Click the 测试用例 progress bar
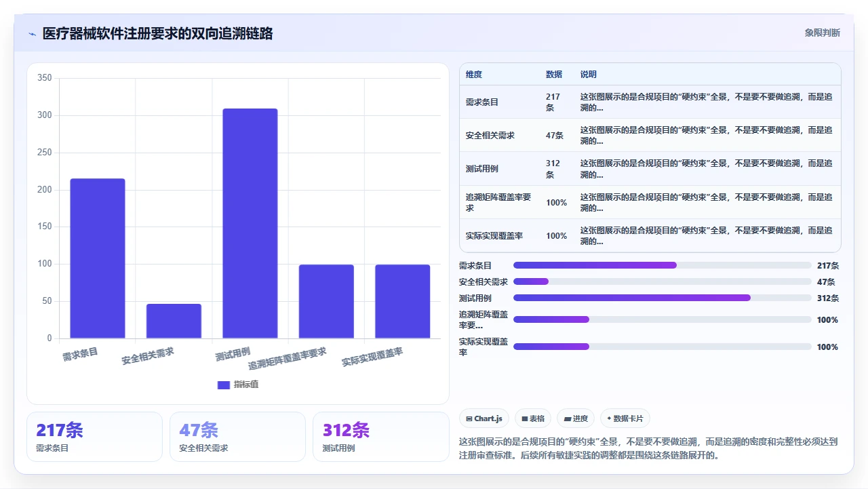Viewport: 868px width, 489px height. tap(662, 298)
